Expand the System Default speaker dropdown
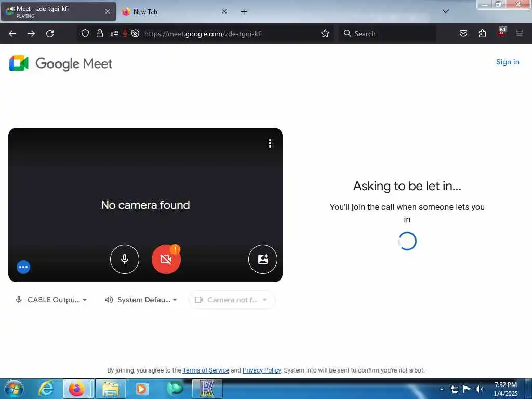The width and height of the screenshot is (532, 399). pyautogui.click(x=141, y=300)
